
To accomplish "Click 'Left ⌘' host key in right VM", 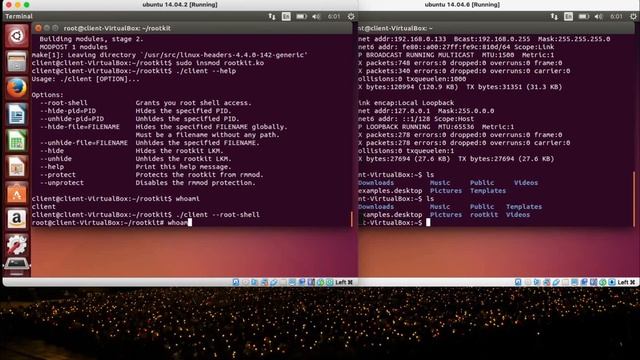I will coord(626,282).
